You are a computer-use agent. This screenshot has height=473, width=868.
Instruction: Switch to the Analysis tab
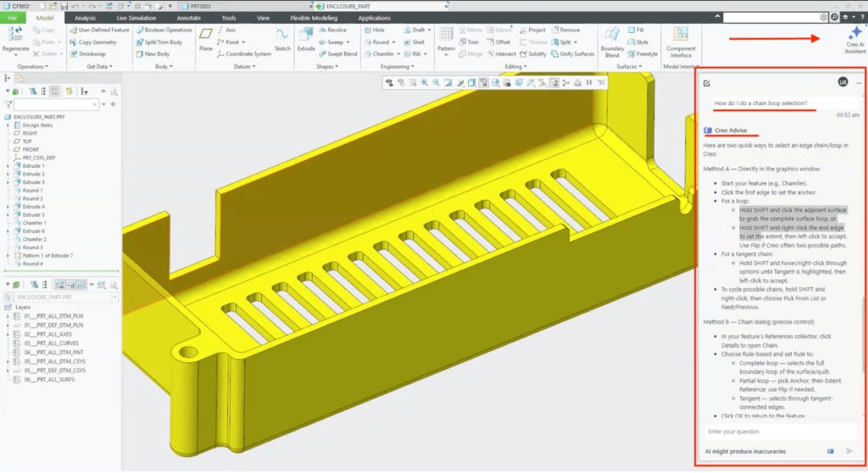click(x=85, y=18)
